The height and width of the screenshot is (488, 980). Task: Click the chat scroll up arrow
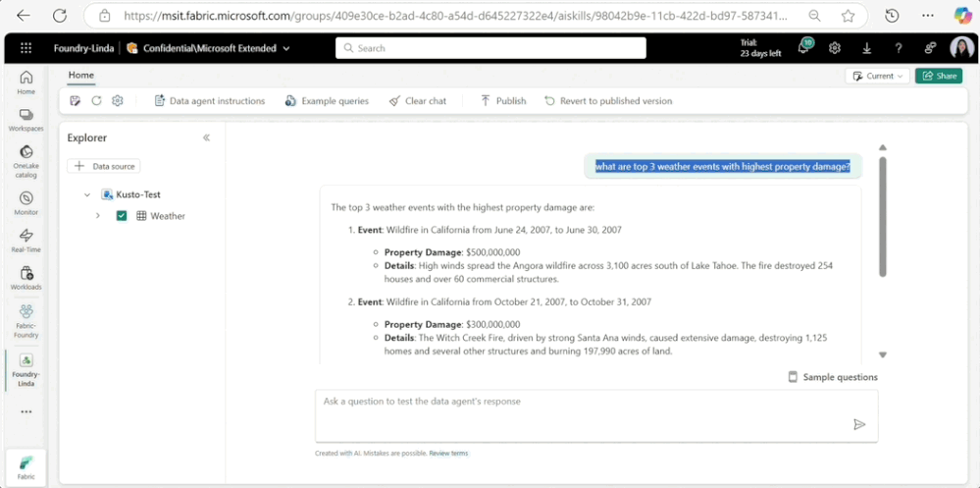883,147
